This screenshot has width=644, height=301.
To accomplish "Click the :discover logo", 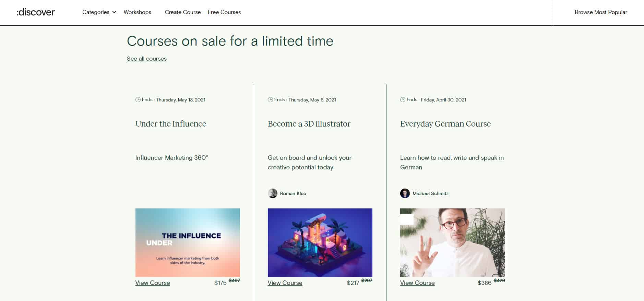I will pyautogui.click(x=36, y=12).
